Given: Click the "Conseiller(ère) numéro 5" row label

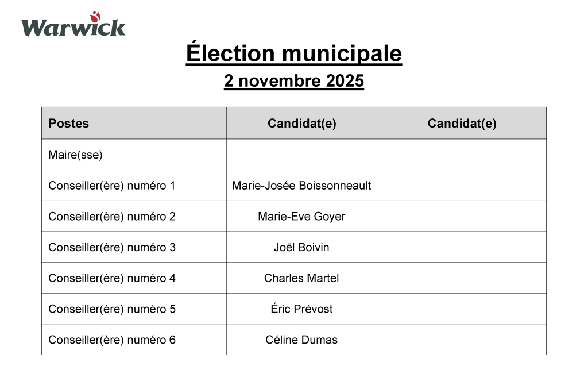Looking at the screenshot, I should point(111,309).
